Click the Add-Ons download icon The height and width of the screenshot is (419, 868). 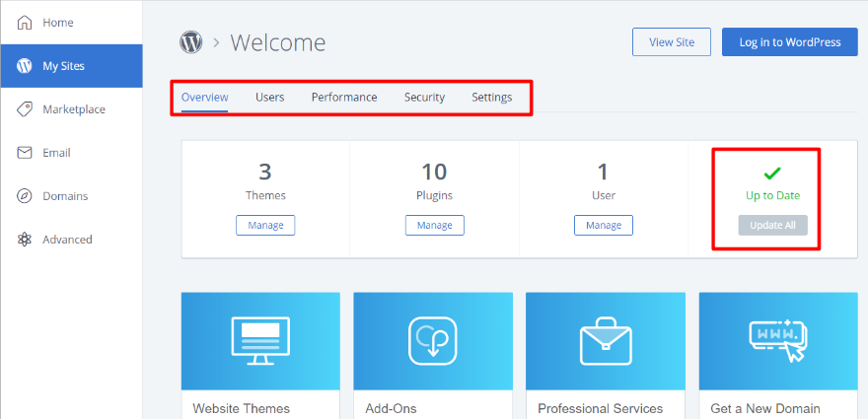(432, 341)
